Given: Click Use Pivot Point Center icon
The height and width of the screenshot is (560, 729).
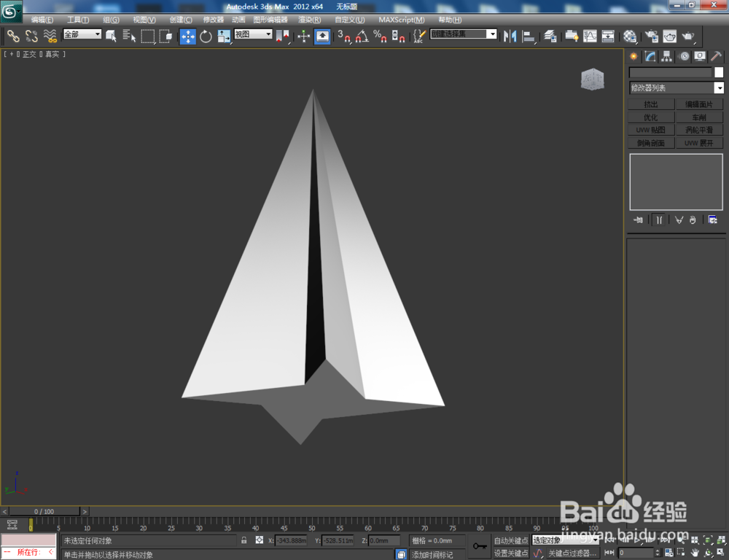Looking at the screenshot, I should (282, 36).
